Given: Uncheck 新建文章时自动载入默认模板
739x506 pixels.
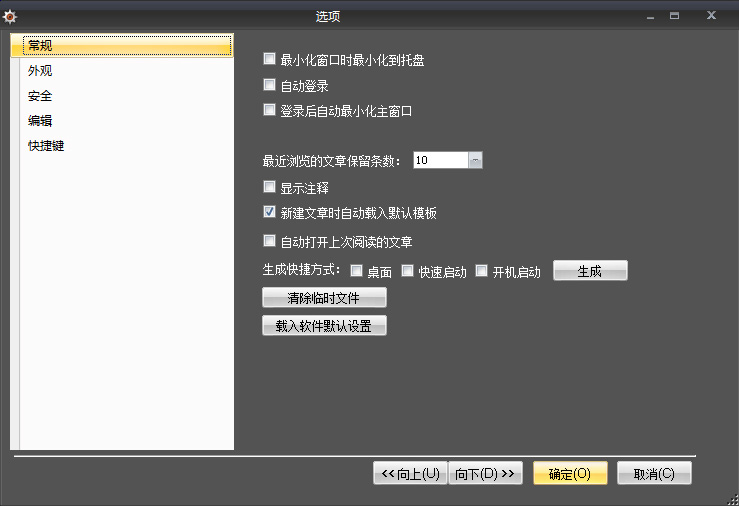Looking at the screenshot, I should click(269, 212).
